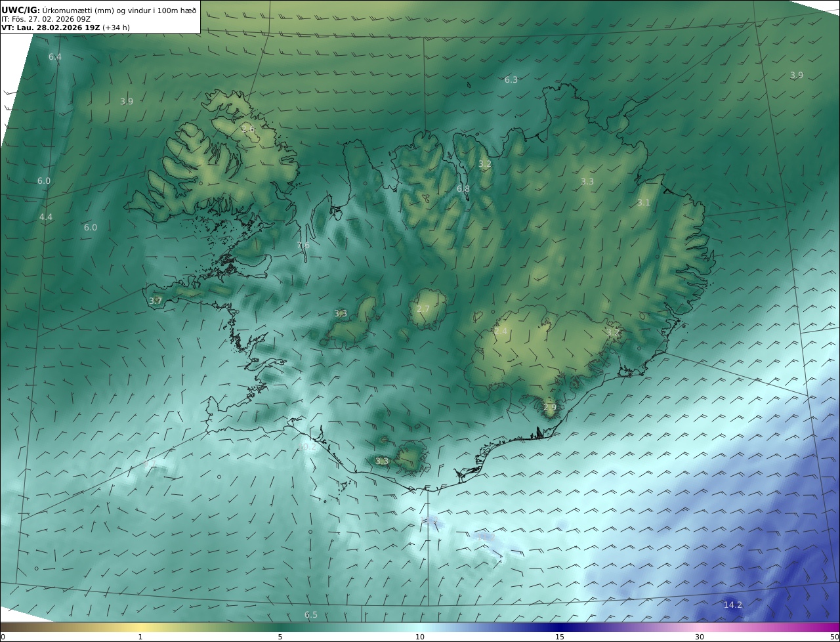This screenshot has width=840, height=642.
Task: Pick the dark navy section of color bar
Action: click(x=560, y=627)
